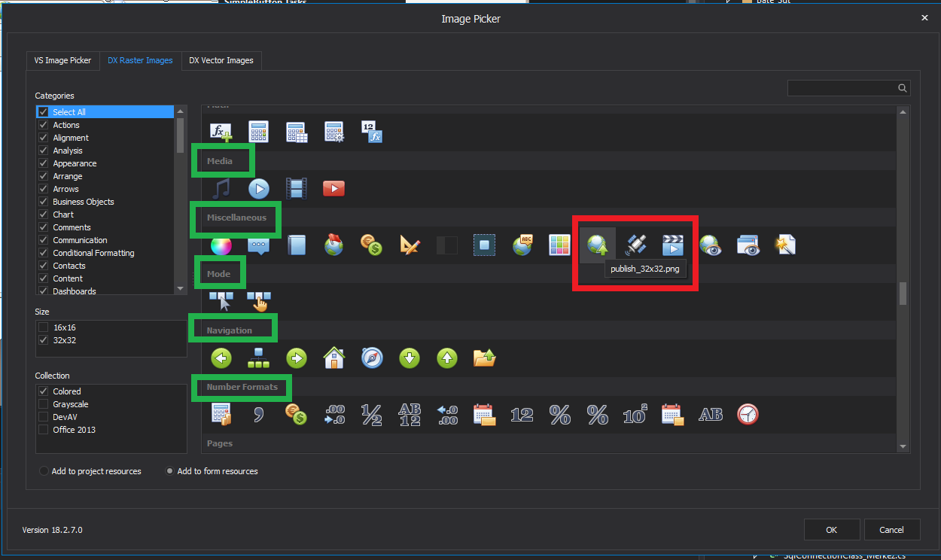
Task: Click the musical note icon in Media section
Action: click(x=221, y=188)
